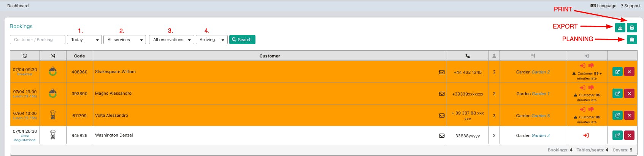
Task: Edit the Washington Denzel booking
Action: [617, 135]
